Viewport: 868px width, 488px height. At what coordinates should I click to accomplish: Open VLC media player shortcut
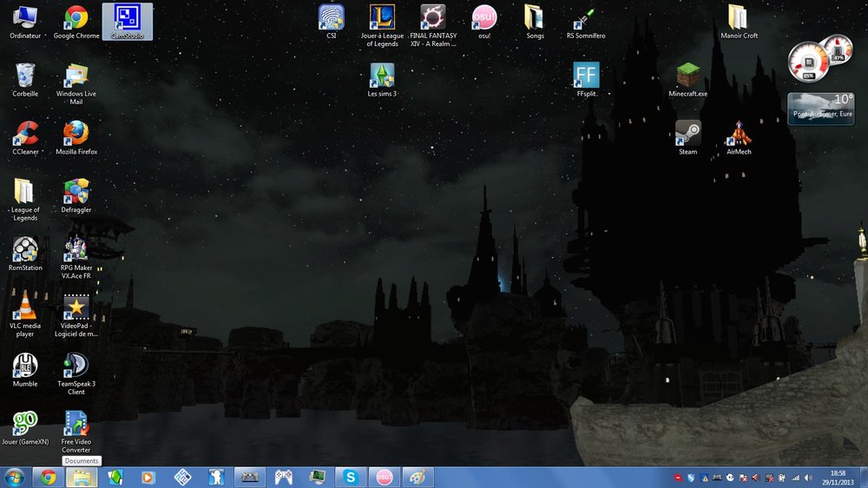coord(25,316)
